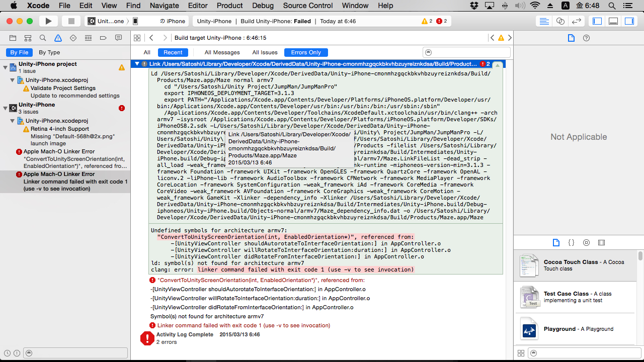Collapse the Link transcript with the arrow button
Image resolution: width=644 pixels, height=362 pixels.
pos(497,65)
